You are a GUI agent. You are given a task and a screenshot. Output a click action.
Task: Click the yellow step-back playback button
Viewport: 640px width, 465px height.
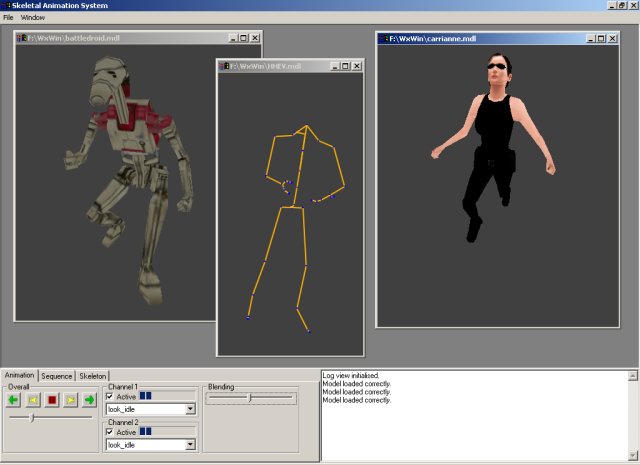pos(33,400)
